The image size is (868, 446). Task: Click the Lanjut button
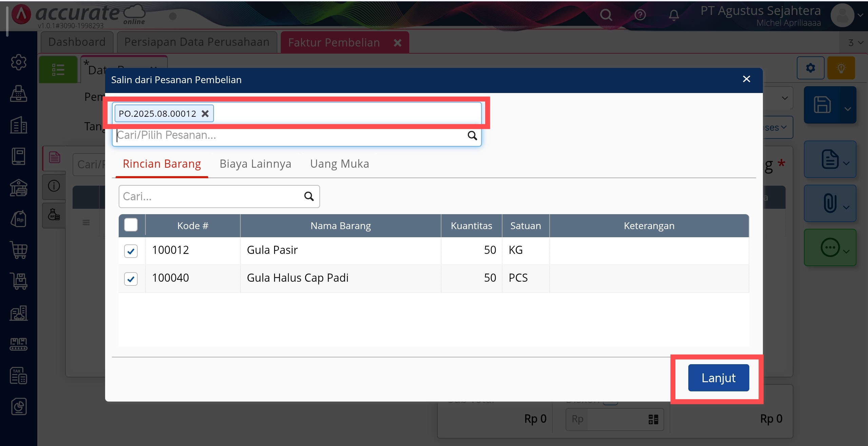(x=718, y=378)
